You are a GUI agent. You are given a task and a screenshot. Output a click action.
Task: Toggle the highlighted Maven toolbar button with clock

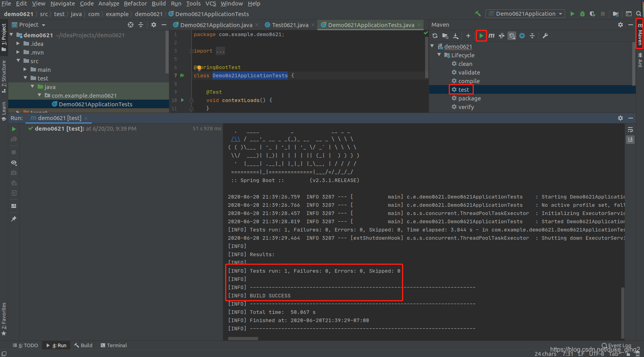tap(512, 36)
